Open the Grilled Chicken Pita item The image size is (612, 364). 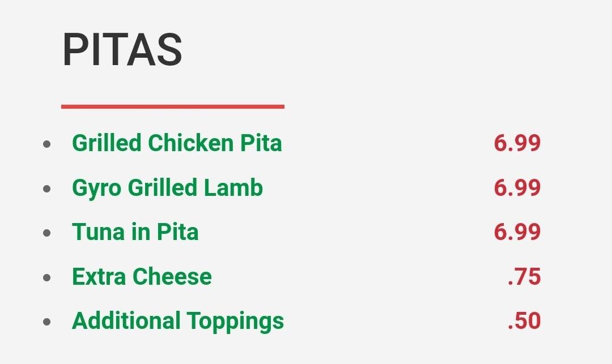(177, 143)
